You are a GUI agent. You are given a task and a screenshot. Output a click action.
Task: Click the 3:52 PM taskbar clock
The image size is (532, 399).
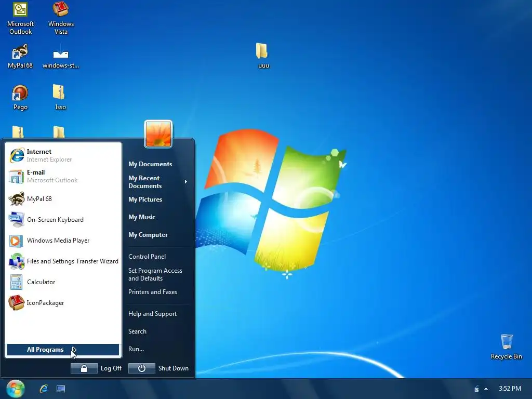510,389
